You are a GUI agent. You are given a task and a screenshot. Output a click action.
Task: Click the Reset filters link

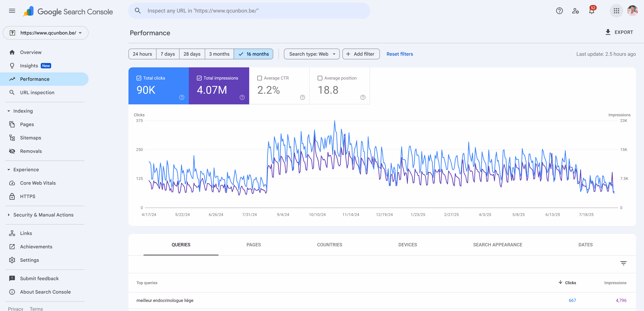coord(399,54)
